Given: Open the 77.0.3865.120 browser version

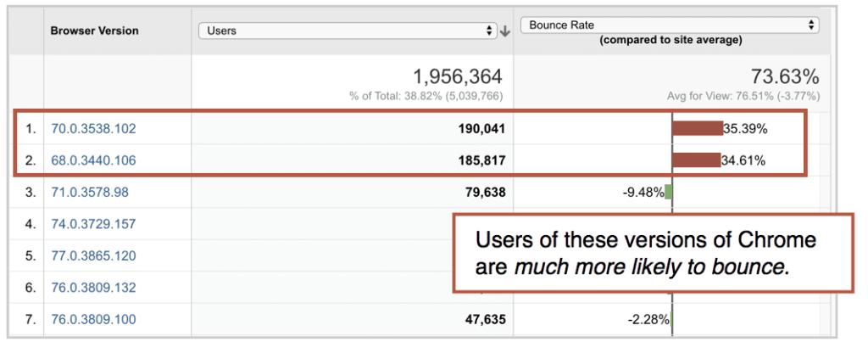Looking at the screenshot, I should (x=93, y=255).
